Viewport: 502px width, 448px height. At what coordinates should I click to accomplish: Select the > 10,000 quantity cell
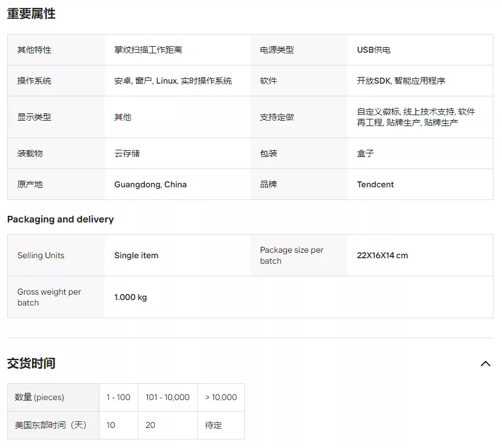(x=221, y=397)
